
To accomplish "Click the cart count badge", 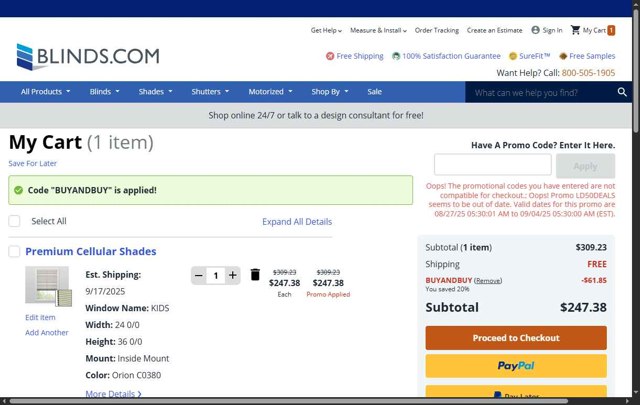I will coord(611,30).
